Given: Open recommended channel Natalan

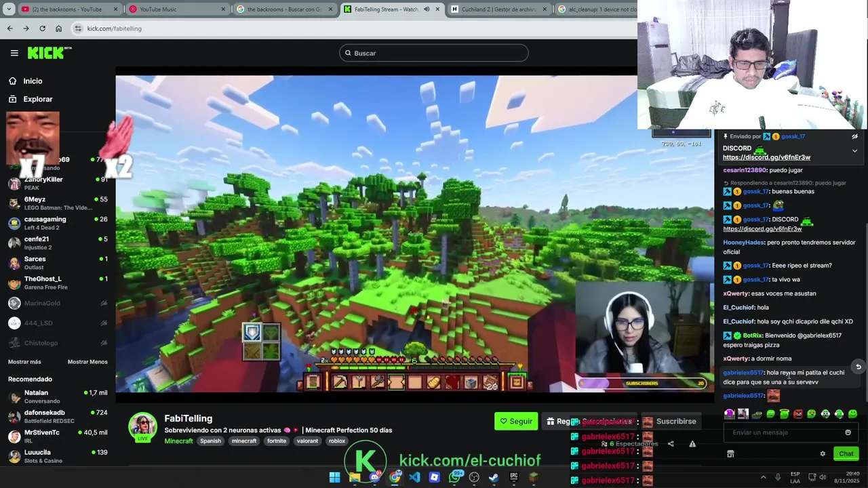Looking at the screenshot, I should pyautogui.click(x=58, y=396).
